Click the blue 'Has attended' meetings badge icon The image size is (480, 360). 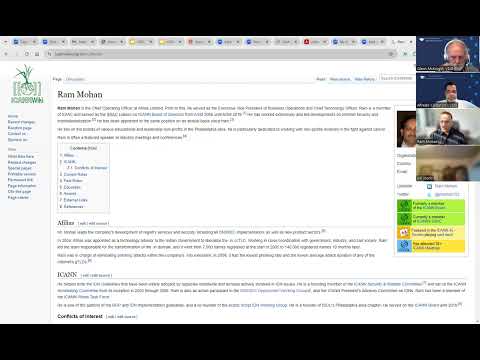(x=404, y=246)
